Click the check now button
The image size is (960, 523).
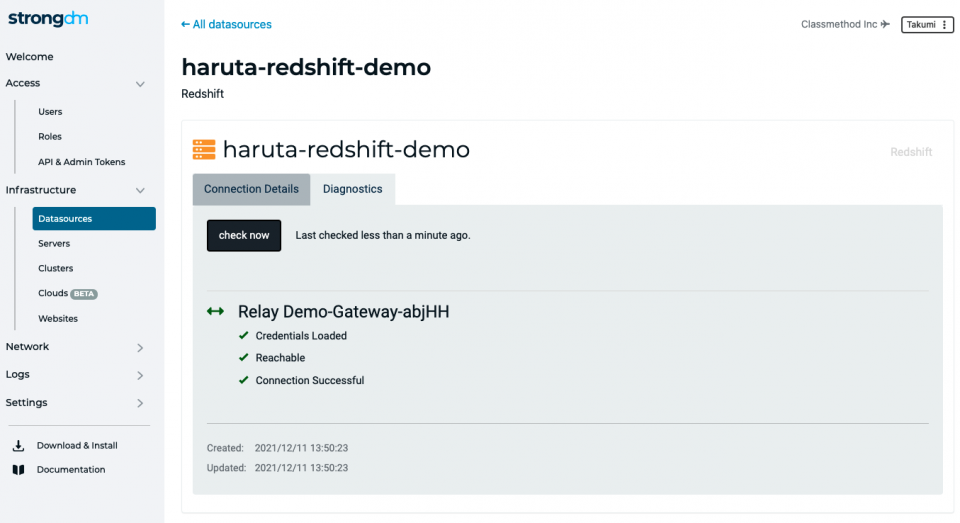pos(244,235)
